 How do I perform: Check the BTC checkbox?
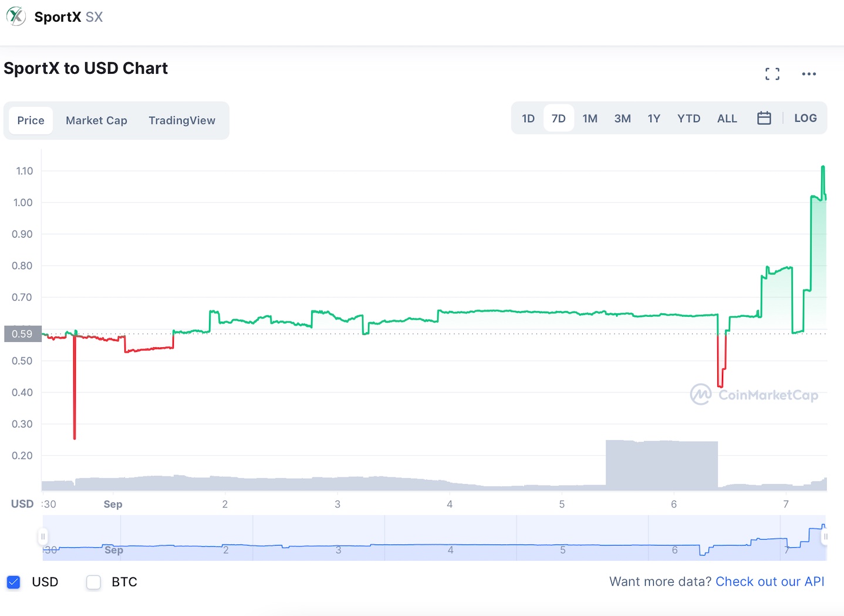click(x=93, y=581)
